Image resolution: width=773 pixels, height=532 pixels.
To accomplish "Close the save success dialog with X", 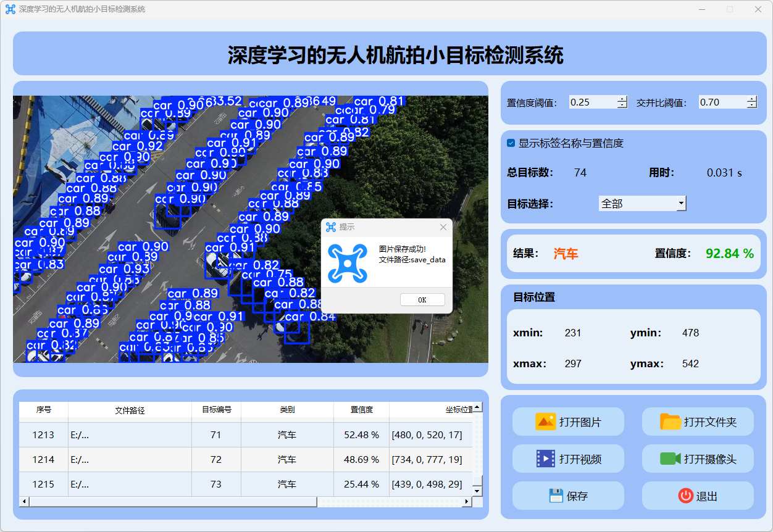I will (443, 227).
